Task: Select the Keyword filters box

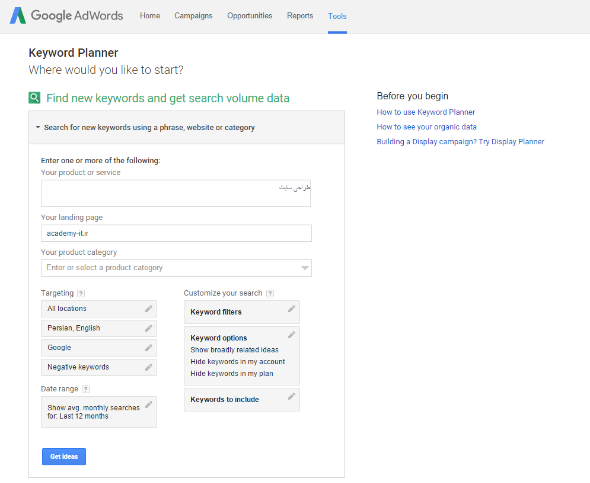Action: tap(242, 312)
